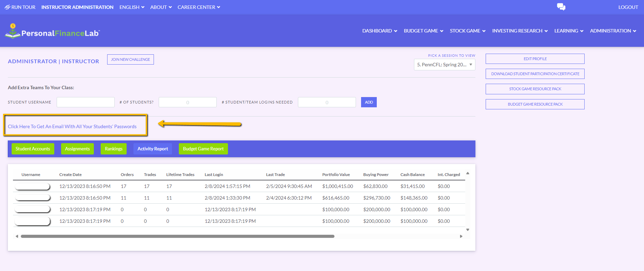Click the Cash Balance column header

pos(413,175)
